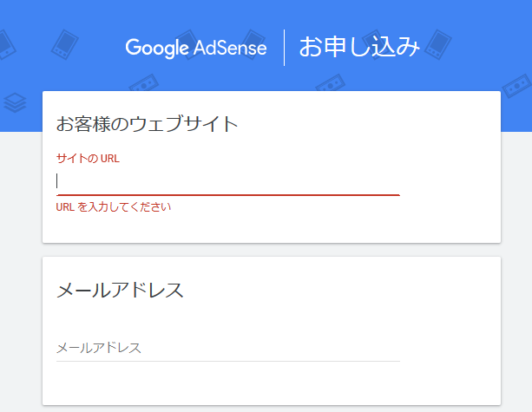Click the Google wordmark in the header
The image size is (532, 412).
157,48
